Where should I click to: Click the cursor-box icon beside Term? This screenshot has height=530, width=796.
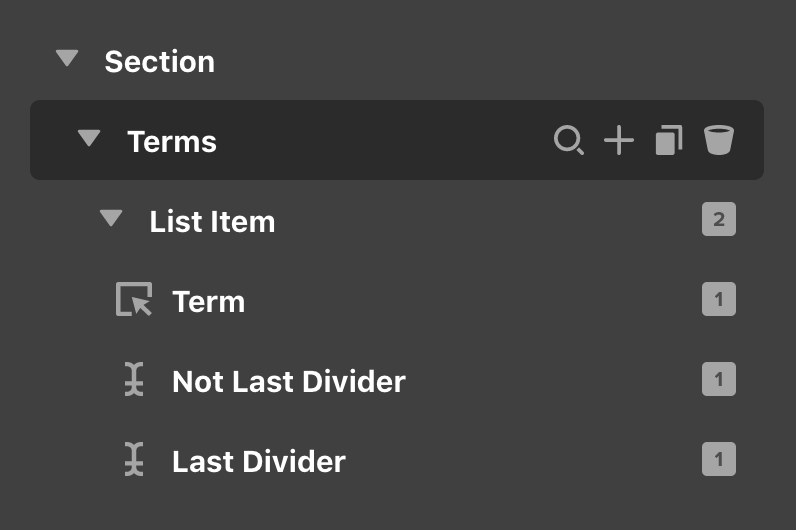click(134, 300)
